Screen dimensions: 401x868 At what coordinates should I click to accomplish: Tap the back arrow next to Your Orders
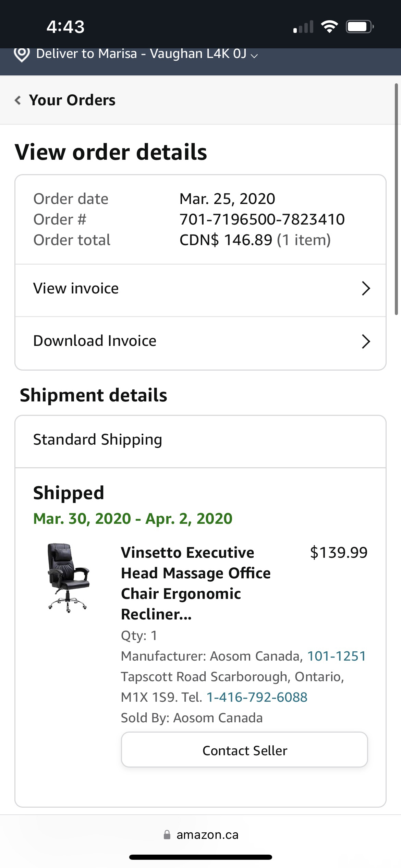click(x=17, y=100)
